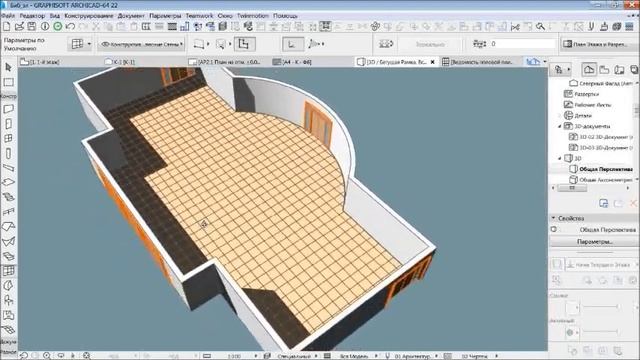Open the Конструирование menu
The height and width of the screenshot is (360, 640).
(89, 16)
